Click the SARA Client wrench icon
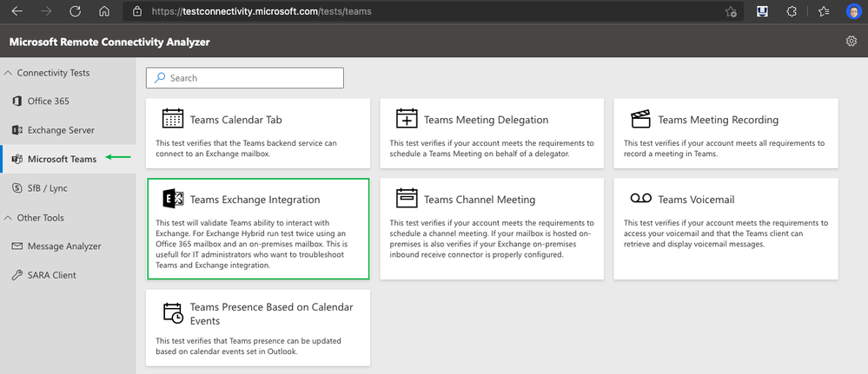The width and height of the screenshot is (868, 374). click(17, 275)
